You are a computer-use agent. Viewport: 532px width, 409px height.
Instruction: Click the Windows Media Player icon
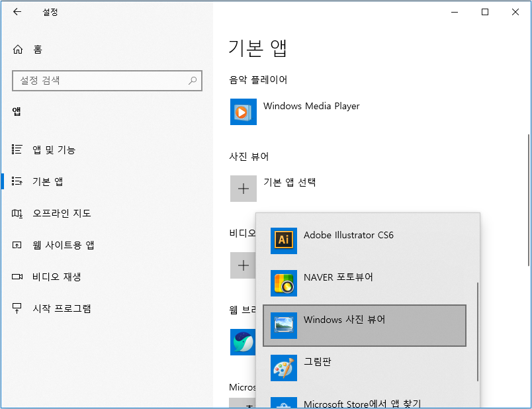[244, 112]
